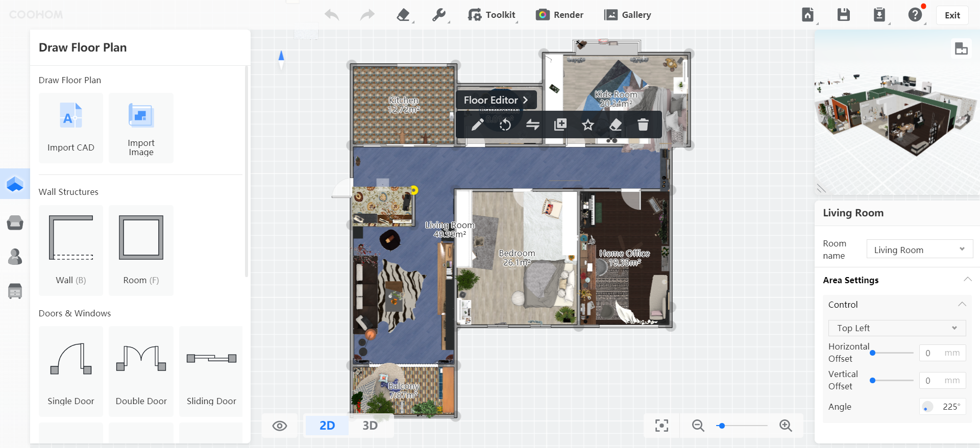Click the rotate icon in floating toolbar
The width and height of the screenshot is (980, 448).
coord(505,125)
